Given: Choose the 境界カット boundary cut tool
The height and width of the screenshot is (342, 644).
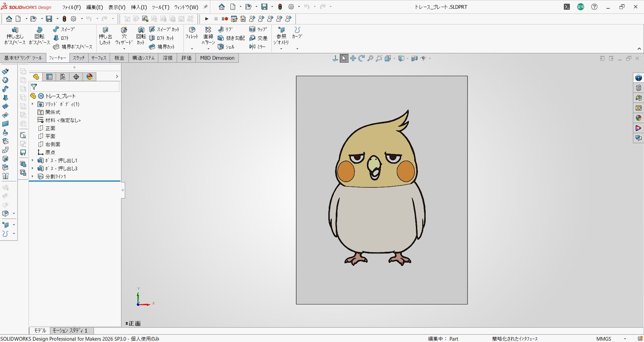Looking at the screenshot, I should pyautogui.click(x=162, y=47).
